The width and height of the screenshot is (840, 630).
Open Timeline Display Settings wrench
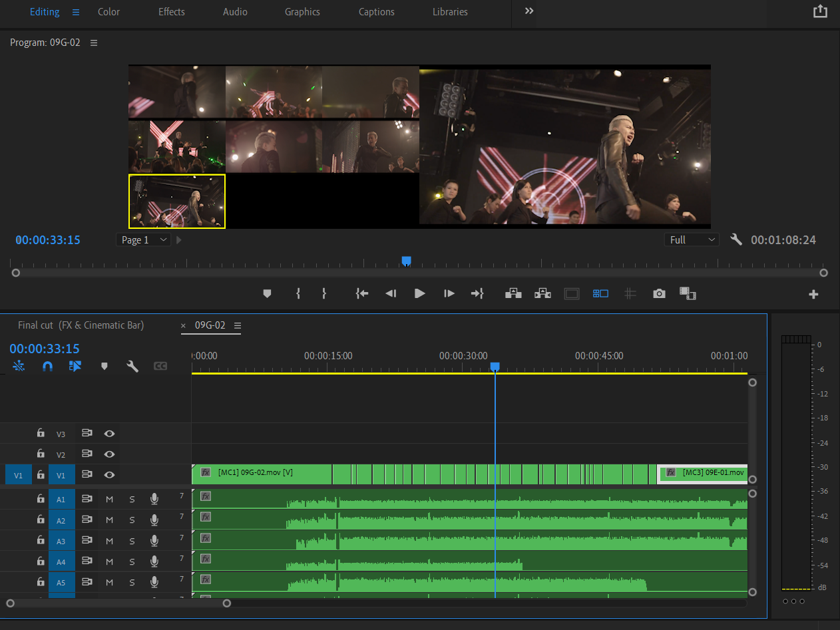pyautogui.click(x=132, y=366)
